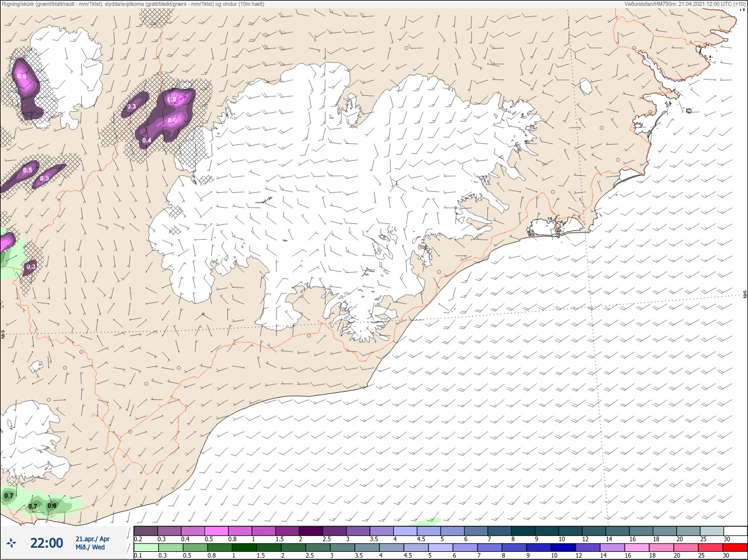Click the 0.1 label on lower legend scale
Screen dimensions: 748x560
coord(138,556)
